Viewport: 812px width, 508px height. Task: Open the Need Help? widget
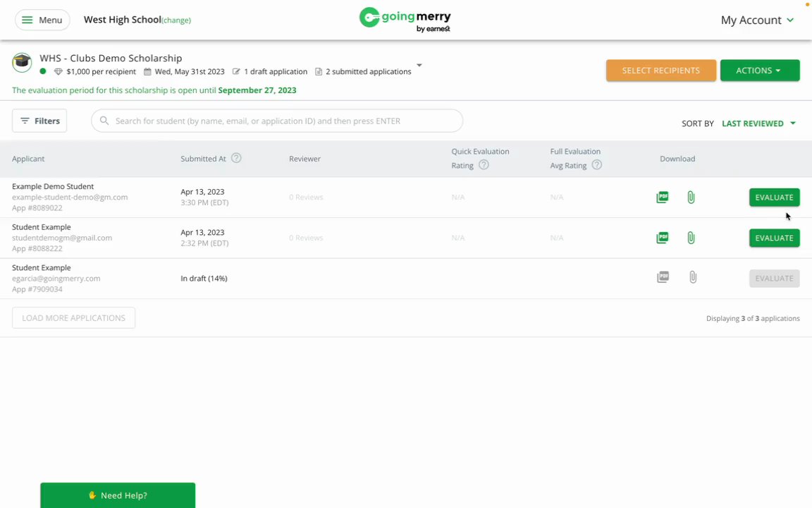(x=118, y=495)
